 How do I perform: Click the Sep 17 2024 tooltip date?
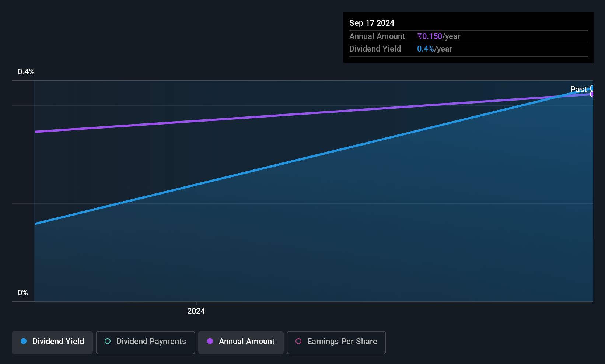click(x=372, y=23)
